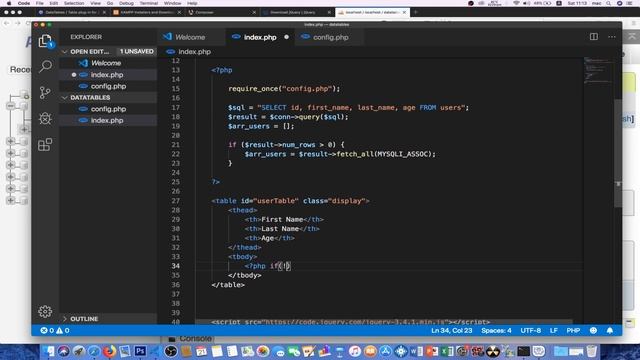Open Finder from the Dock
Viewport: 640px width, 360px height.
[x=49, y=351]
